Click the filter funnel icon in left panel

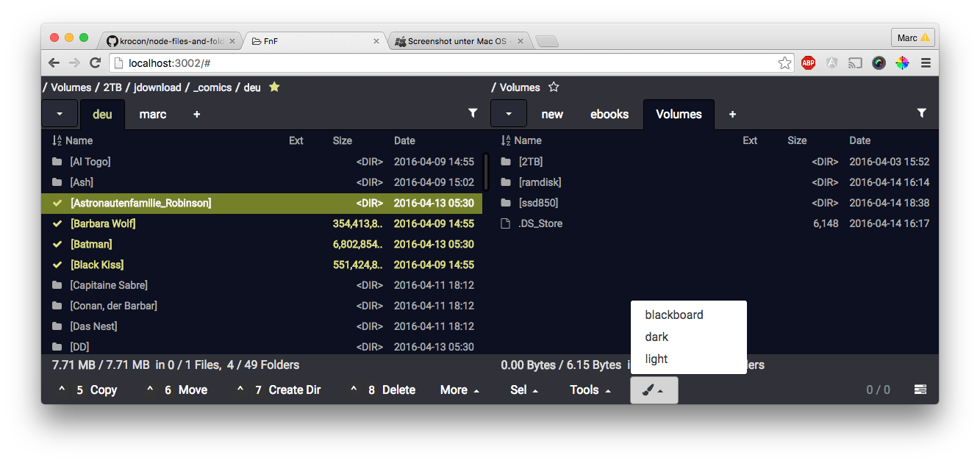coord(473,113)
